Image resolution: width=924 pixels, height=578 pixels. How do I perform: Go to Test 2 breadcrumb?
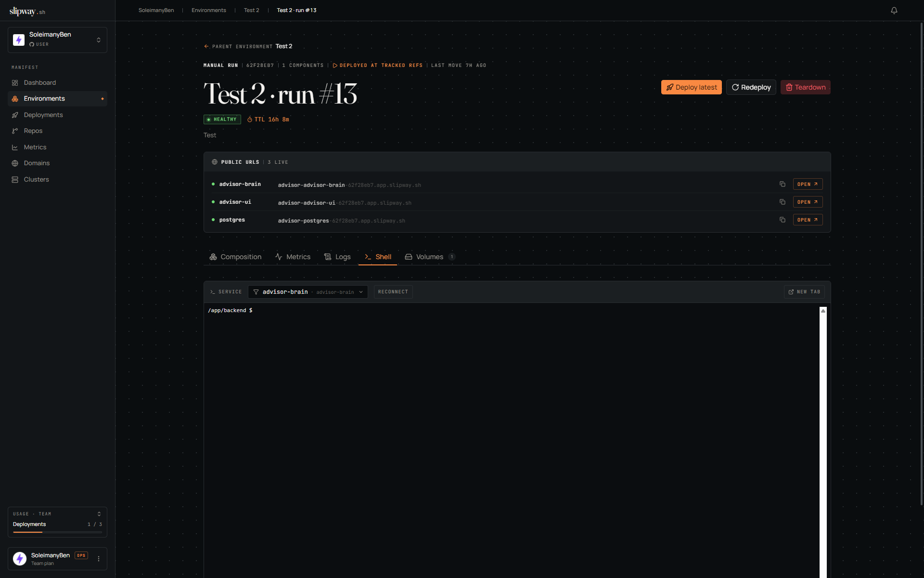pyautogui.click(x=251, y=10)
